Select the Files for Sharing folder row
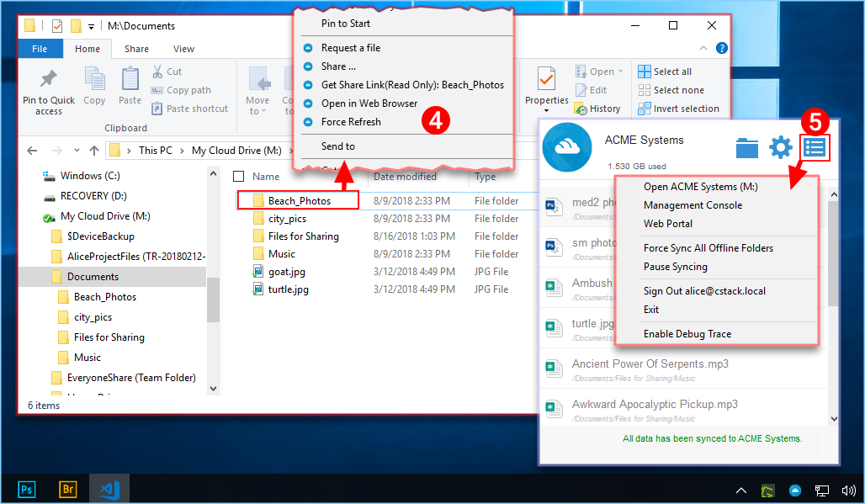The image size is (865, 504). (386, 236)
